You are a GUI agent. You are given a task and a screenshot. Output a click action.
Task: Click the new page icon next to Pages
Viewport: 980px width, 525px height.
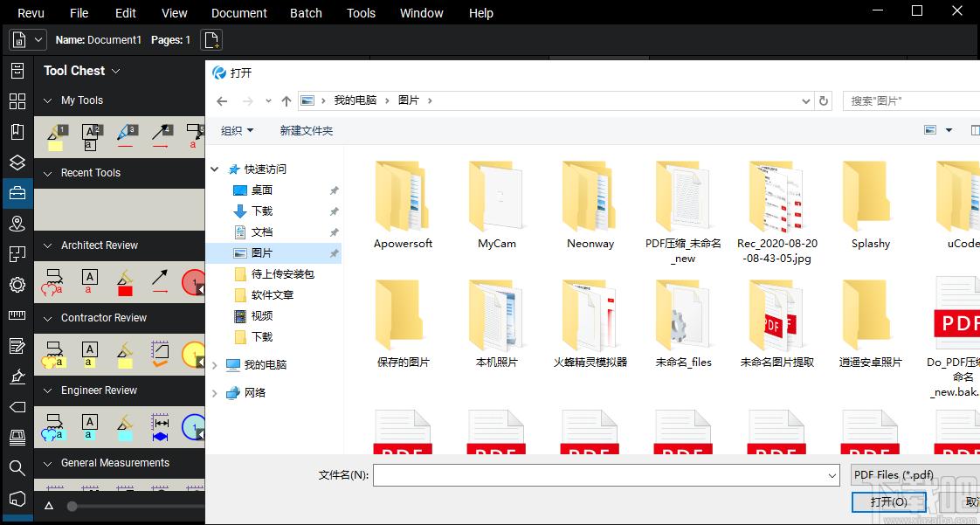click(x=211, y=40)
